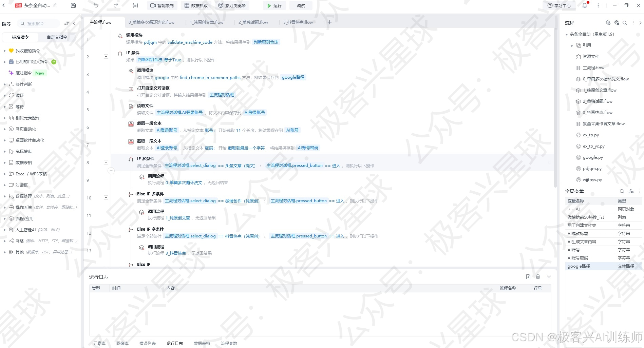
Task: Collapse the 运行日志 panel with chevron
Action: (549, 277)
